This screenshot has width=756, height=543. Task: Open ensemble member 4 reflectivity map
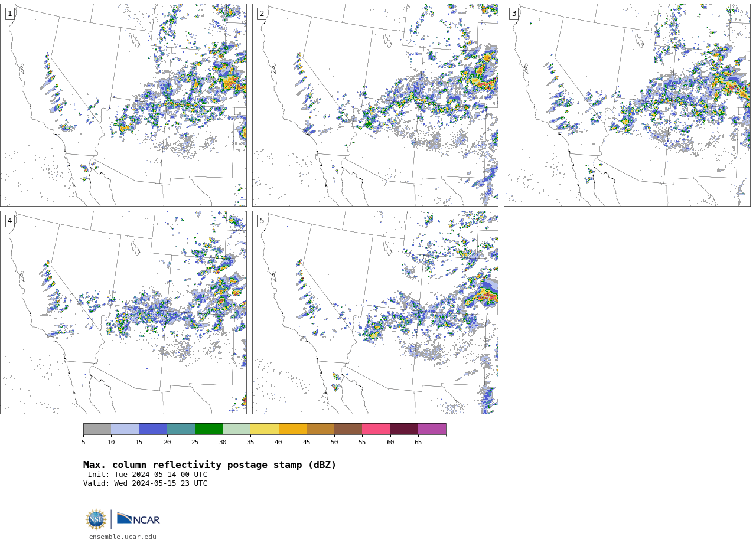123,312
